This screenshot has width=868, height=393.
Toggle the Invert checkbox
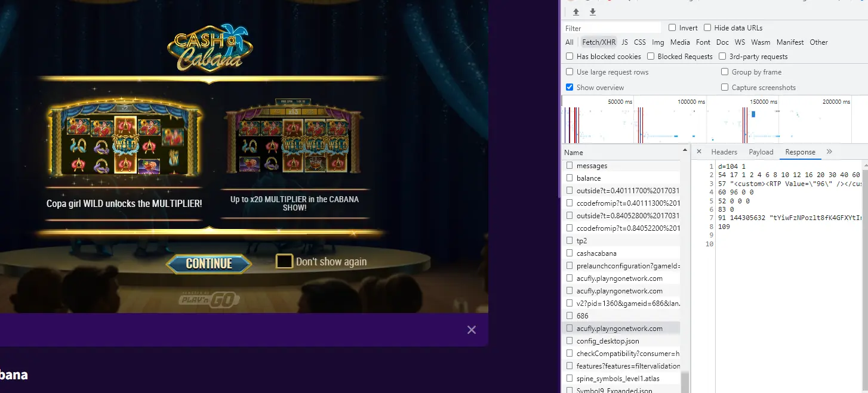click(672, 27)
